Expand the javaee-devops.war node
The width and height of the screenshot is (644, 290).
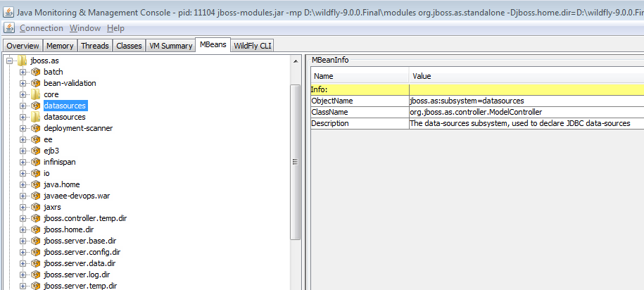[23, 196]
